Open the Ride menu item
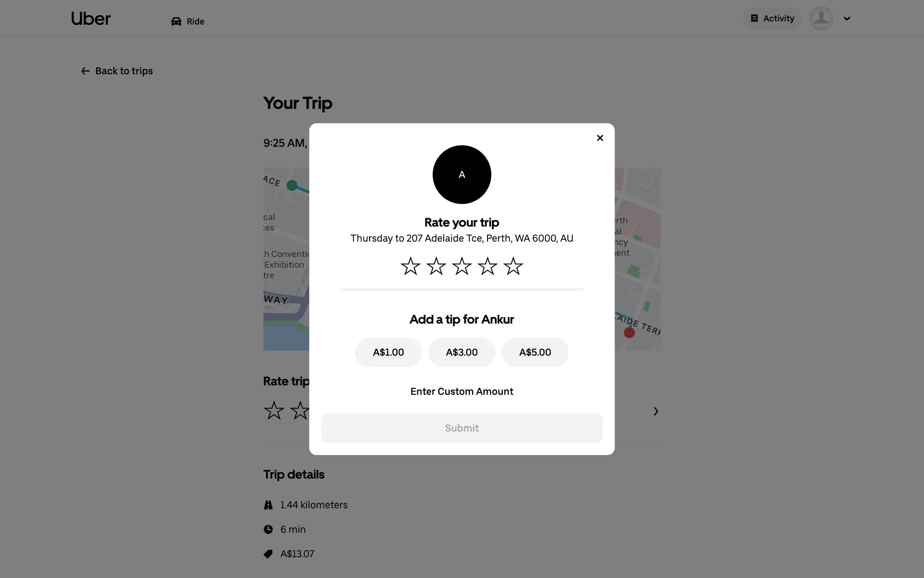Screen dimensions: 924x578 (x=188, y=22)
